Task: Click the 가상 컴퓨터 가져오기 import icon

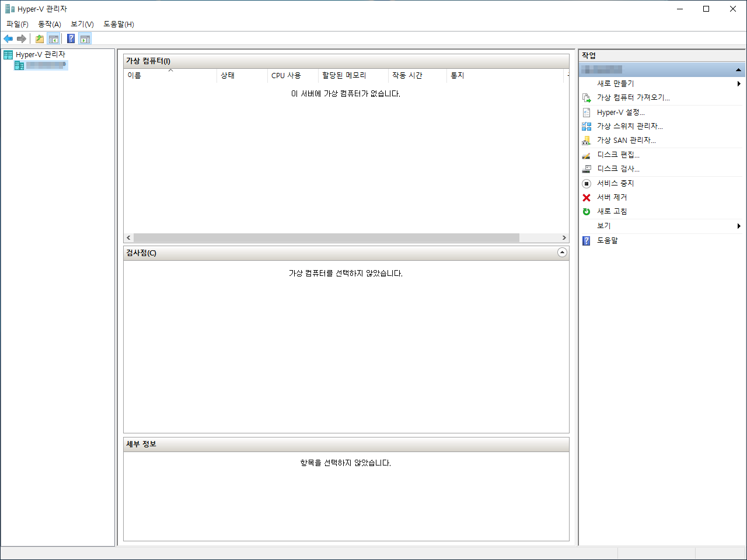Action: 587,98
